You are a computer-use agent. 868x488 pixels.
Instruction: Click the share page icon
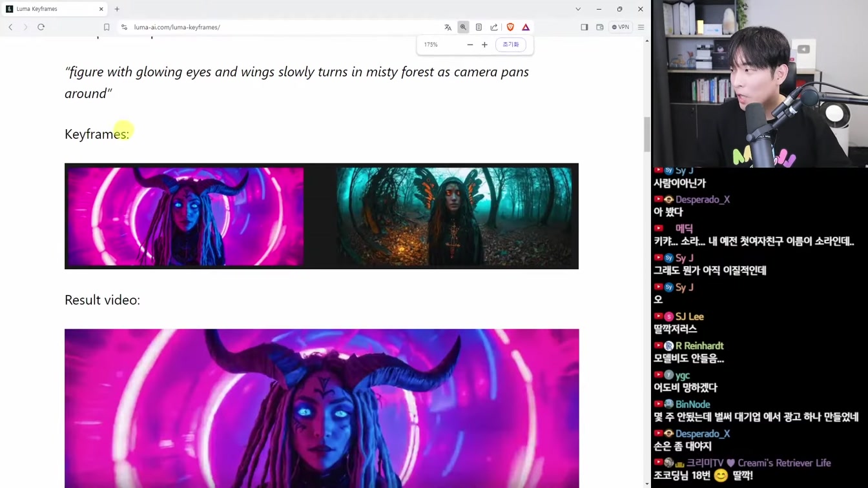[494, 27]
